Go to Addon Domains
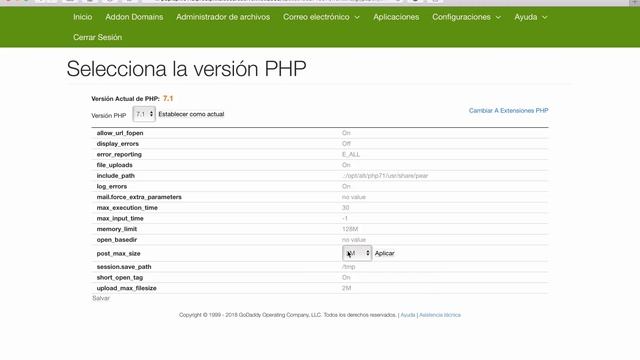 [134, 17]
